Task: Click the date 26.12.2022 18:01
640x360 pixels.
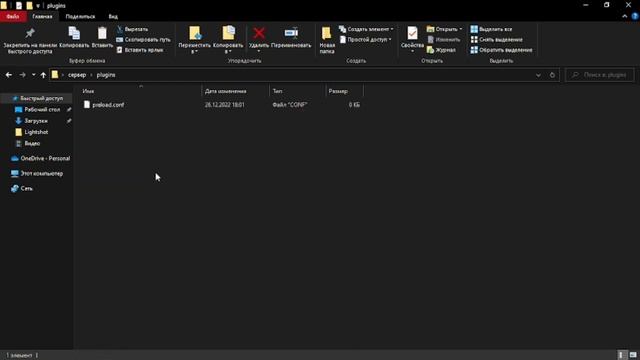Action: click(x=224, y=105)
